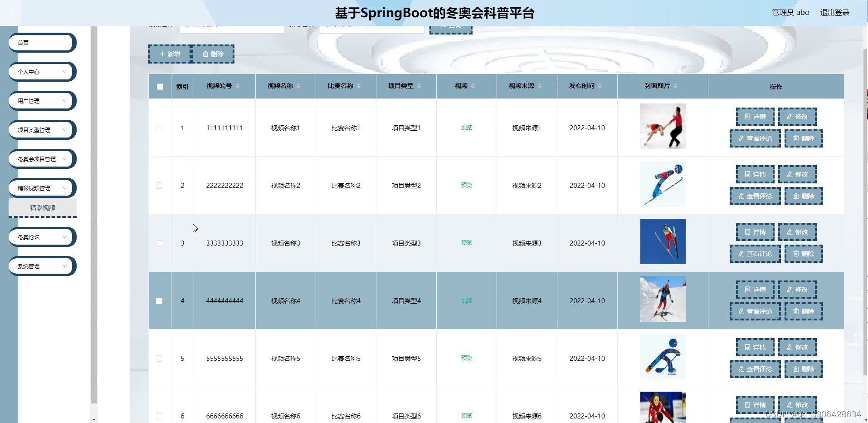This screenshot has height=423, width=868.
Task: Check the checkbox for row 4
Action: [x=159, y=301]
